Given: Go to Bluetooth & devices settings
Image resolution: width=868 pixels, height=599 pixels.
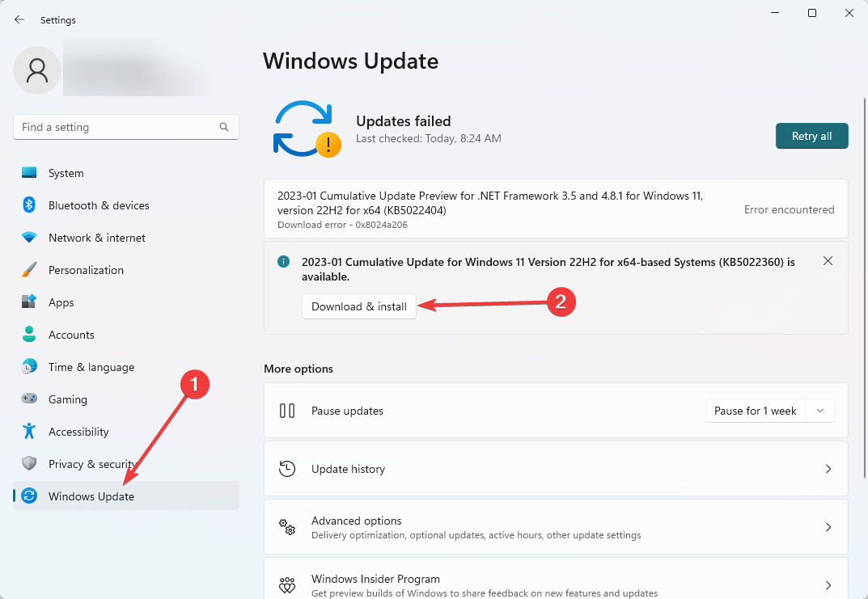Looking at the screenshot, I should click(x=126, y=205).
